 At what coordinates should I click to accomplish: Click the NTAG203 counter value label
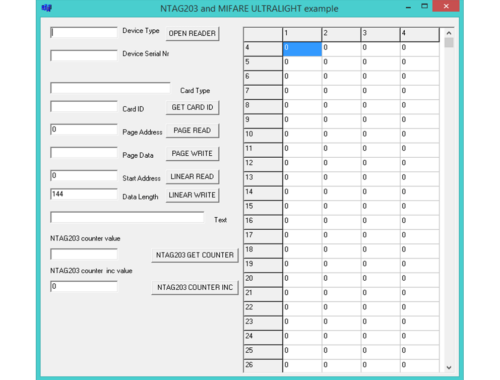coord(85,238)
